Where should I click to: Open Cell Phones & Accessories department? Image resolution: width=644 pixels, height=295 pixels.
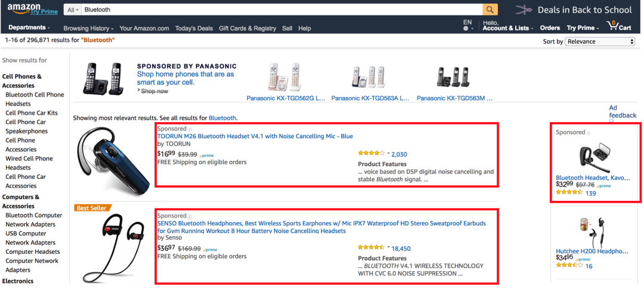pos(22,81)
